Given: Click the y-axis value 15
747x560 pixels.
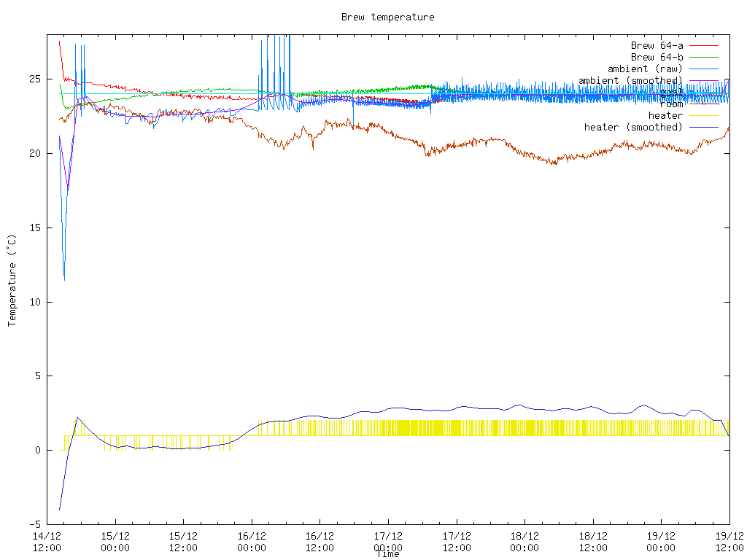Looking at the screenshot, I should (x=35, y=227).
